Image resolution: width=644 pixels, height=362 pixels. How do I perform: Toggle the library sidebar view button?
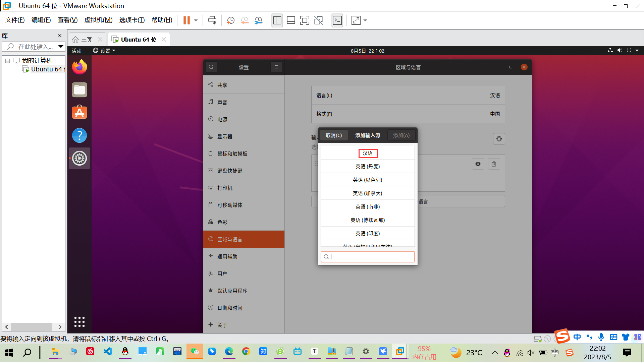click(x=277, y=20)
